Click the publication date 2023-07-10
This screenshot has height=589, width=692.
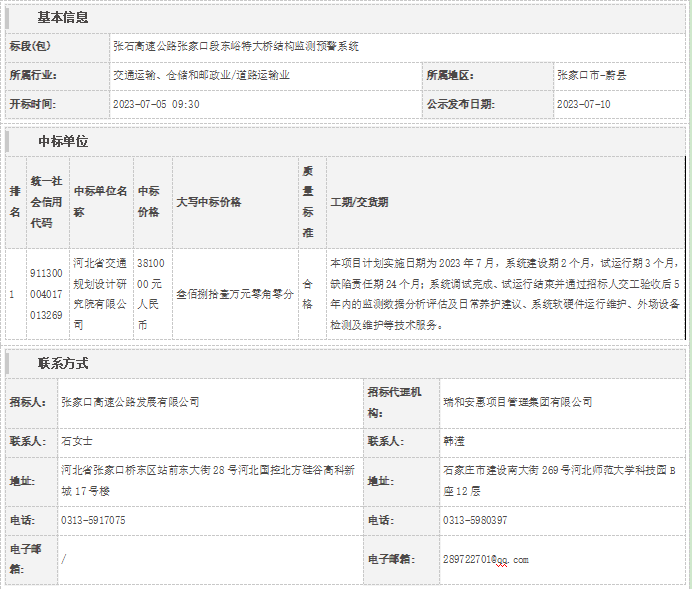click(583, 104)
